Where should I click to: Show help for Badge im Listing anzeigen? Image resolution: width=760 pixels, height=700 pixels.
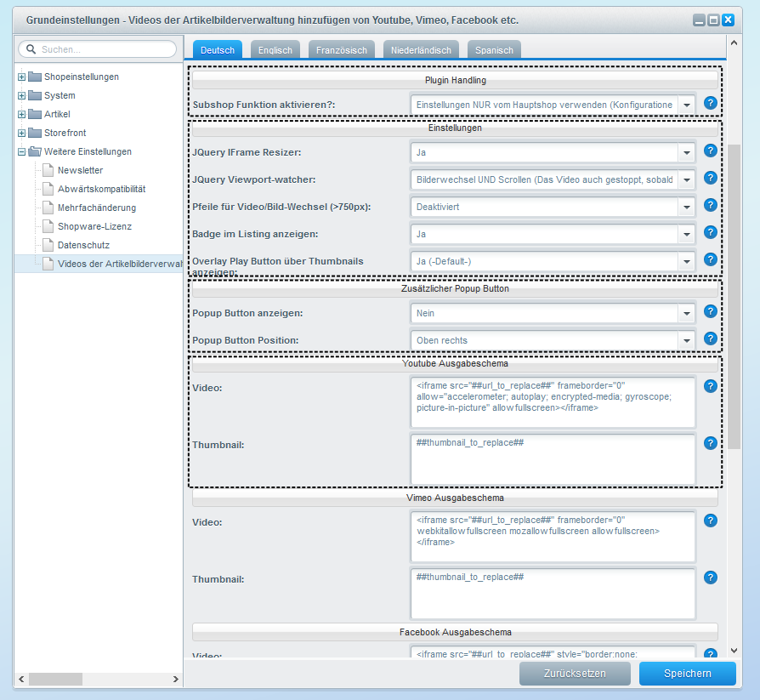click(x=710, y=232)
